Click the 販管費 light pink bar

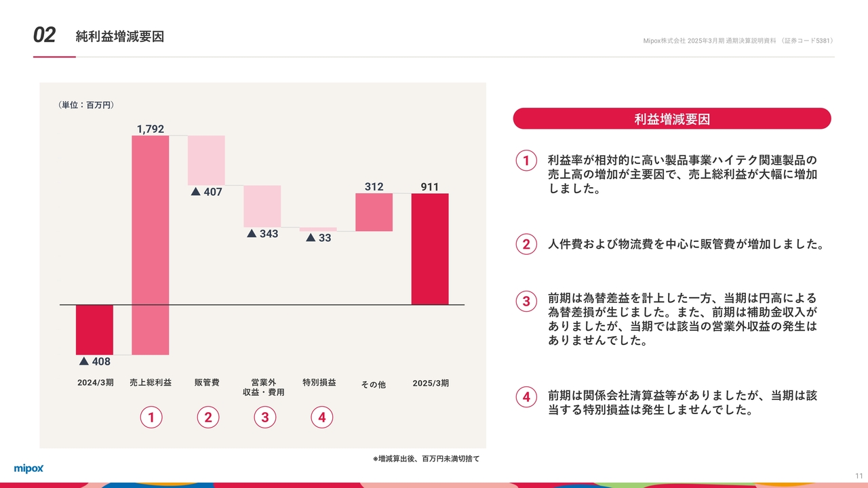[206, 160]
